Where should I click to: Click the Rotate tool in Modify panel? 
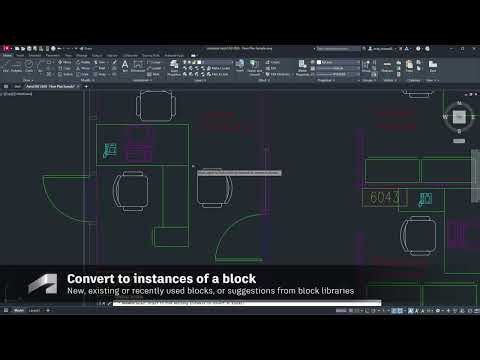click(83, 62)
